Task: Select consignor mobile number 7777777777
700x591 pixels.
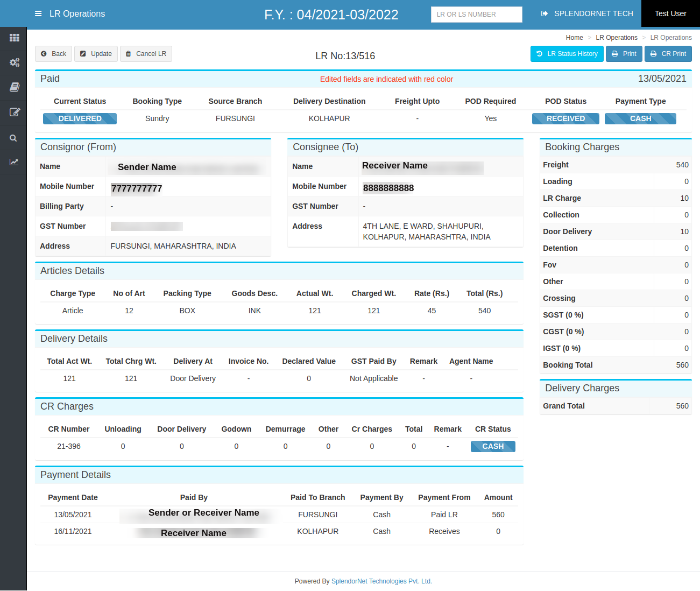Action: pos(137,188)
